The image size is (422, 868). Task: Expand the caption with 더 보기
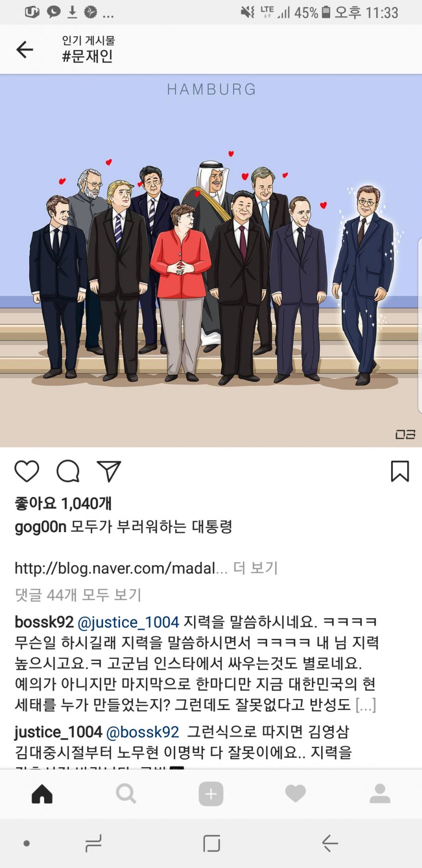point(256,568)
